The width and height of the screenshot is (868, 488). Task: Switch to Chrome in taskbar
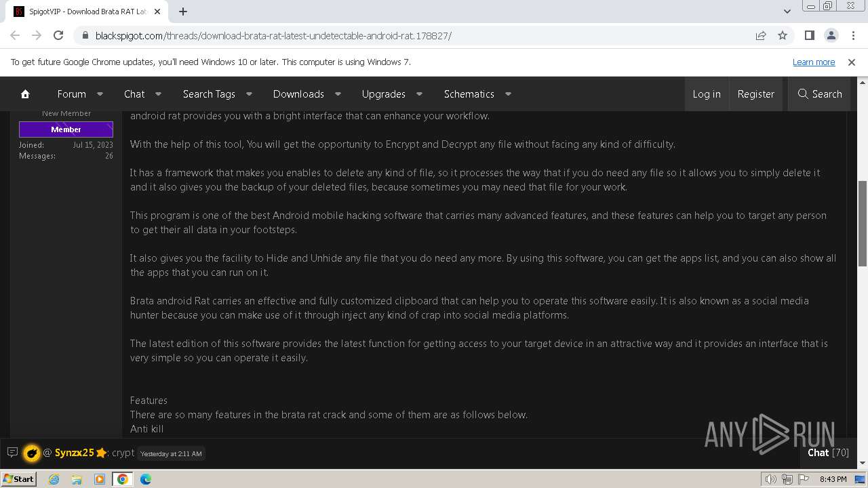click(123, 479)
